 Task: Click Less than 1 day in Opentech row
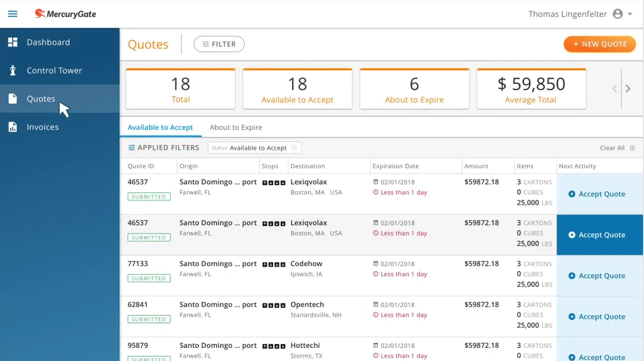coord(404,315)
